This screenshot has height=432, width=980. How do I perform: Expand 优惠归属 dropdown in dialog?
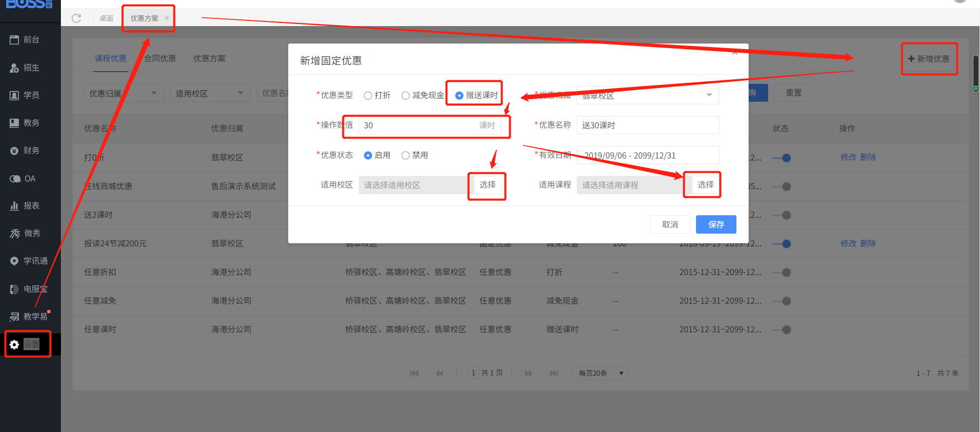647,95
